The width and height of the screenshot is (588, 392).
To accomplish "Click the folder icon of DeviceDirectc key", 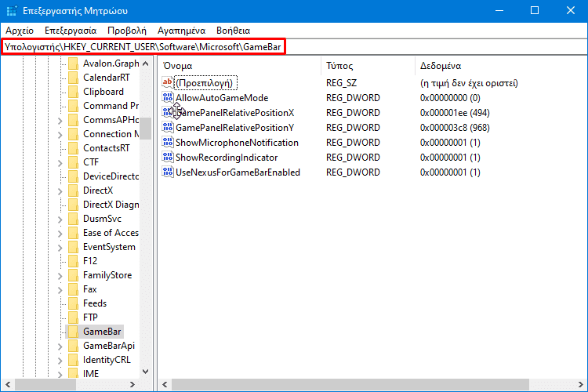I will [x=73, y=176].
